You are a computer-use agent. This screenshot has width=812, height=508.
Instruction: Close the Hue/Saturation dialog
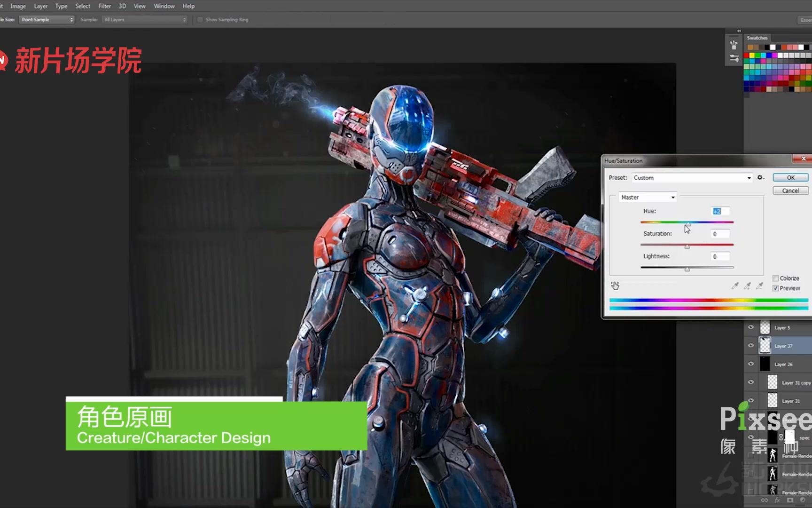click(x=803, y=159)
